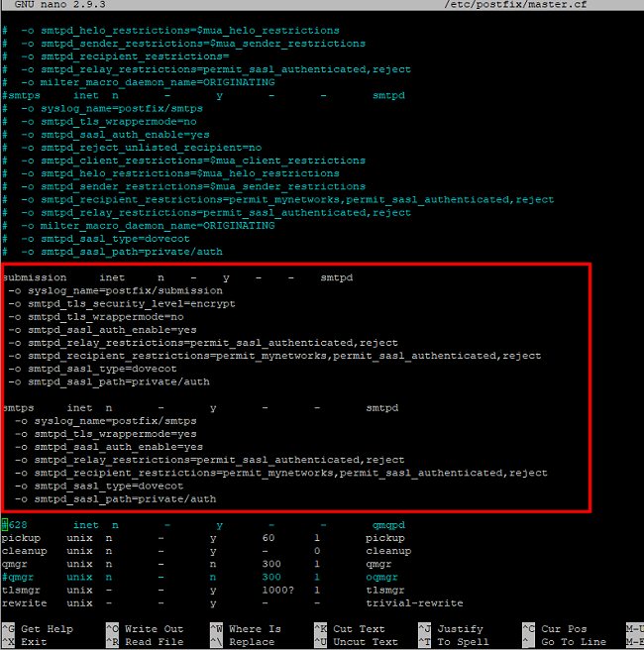Click the Cut Text shortcut label

[x=359, y=629]
